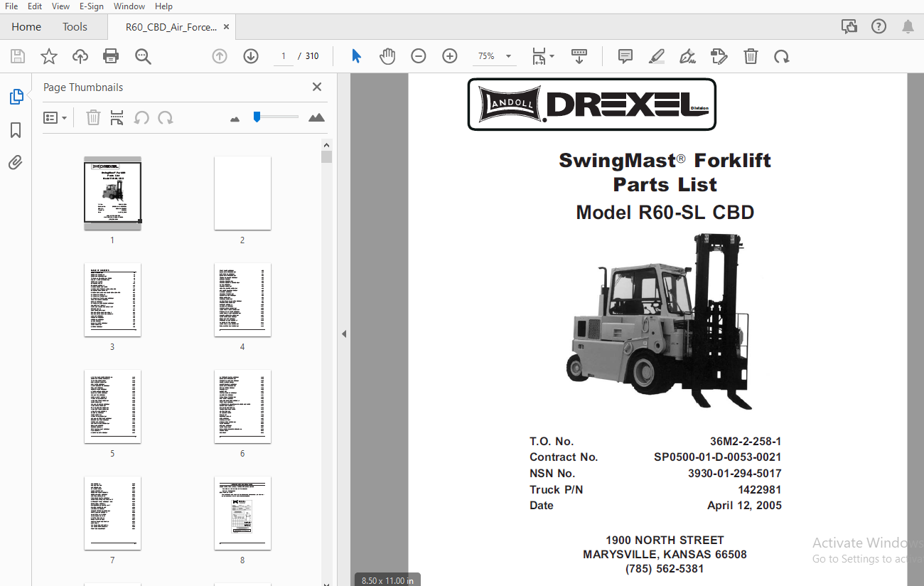Click the 'Model R60-SL CBD' heading
The width and height of the screenshot is (924, 586).
click(x=665, y=212)
